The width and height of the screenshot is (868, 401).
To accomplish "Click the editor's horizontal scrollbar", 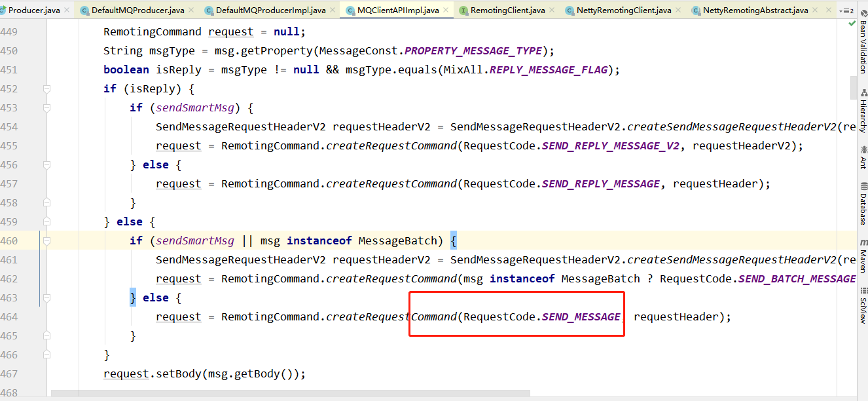I will [x=291, y=394].
